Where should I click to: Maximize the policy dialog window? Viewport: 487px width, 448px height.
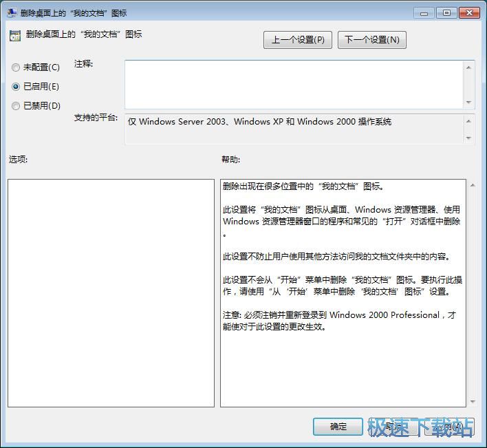(x=446, y=13)
